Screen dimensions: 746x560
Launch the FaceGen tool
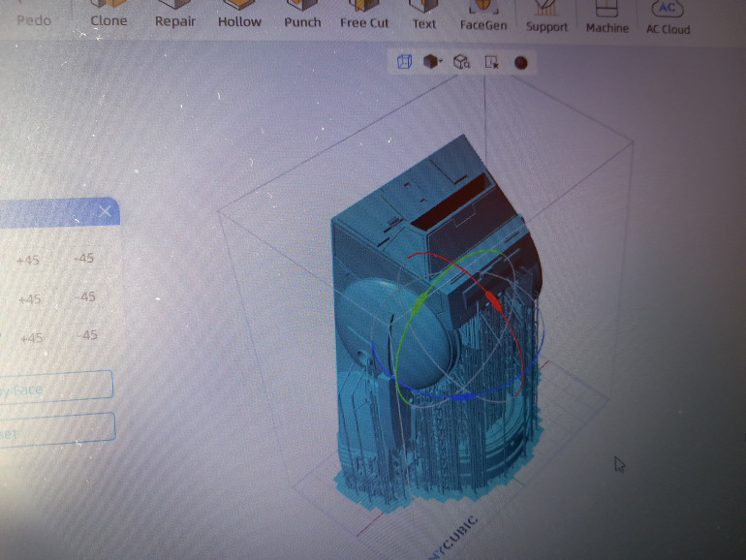[x=482, y=17]
